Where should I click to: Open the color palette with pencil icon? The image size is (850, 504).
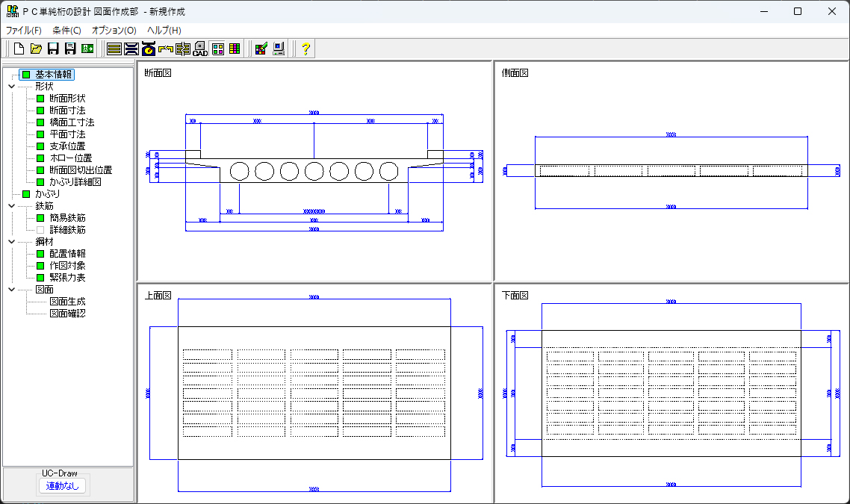tap(261, 49)
